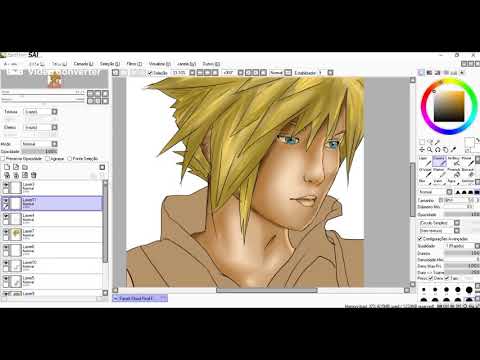Choose the Lápis pencil brush
The height and width of the screenshot is (360, 480).
(x=425, y=161)
